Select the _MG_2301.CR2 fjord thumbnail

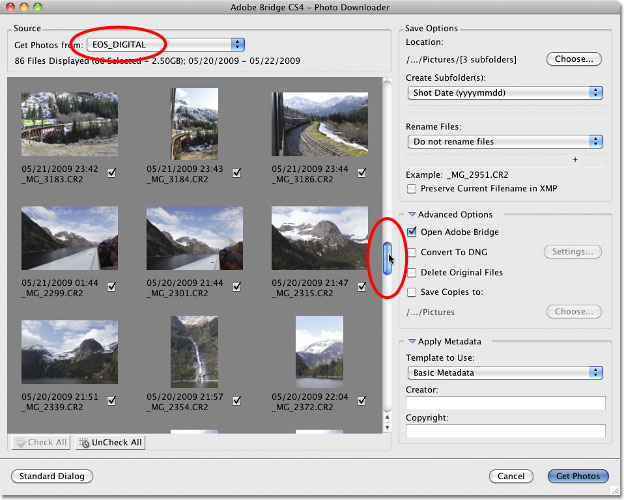[195, 238]
